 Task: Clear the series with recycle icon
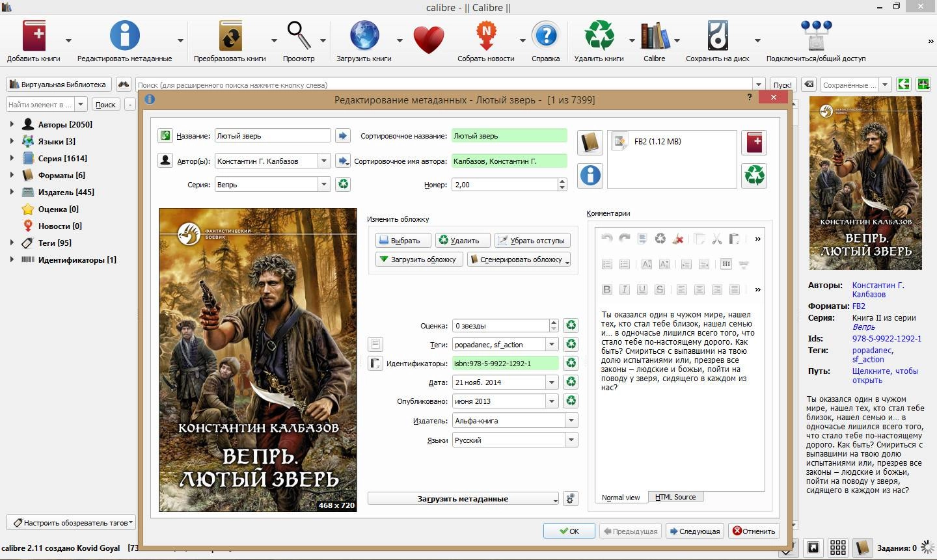click(343, 184)
